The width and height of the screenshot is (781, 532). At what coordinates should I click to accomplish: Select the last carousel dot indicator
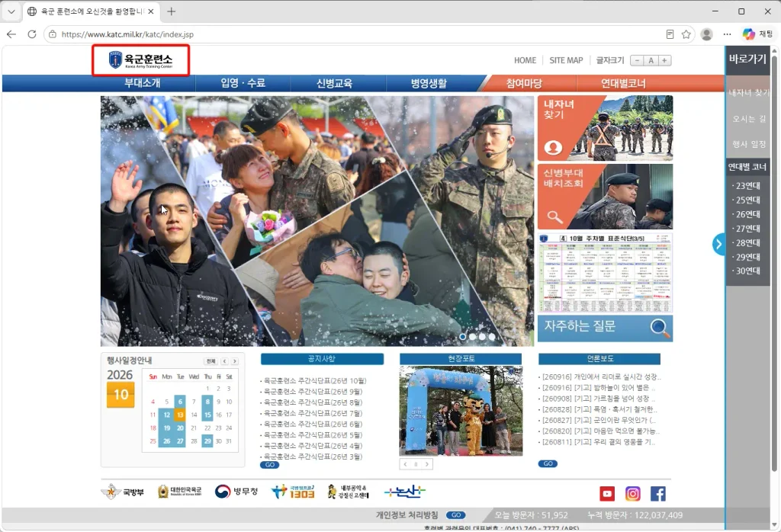(492, 337)
